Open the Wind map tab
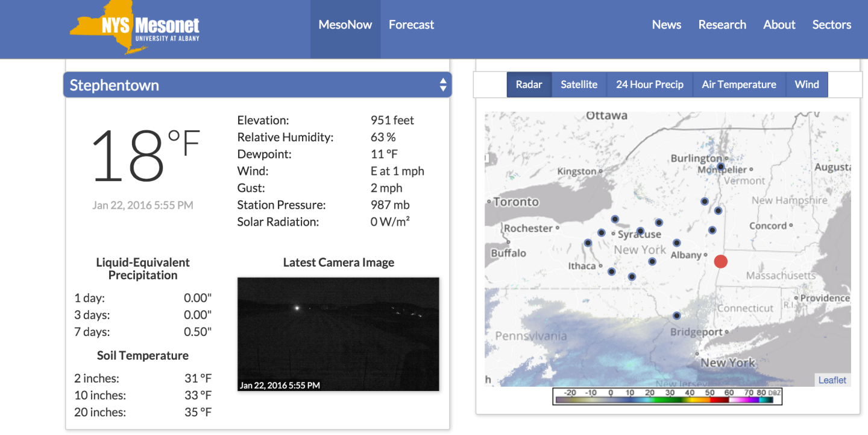This screenshot has width=868, height=435. (x=807, y=84)
